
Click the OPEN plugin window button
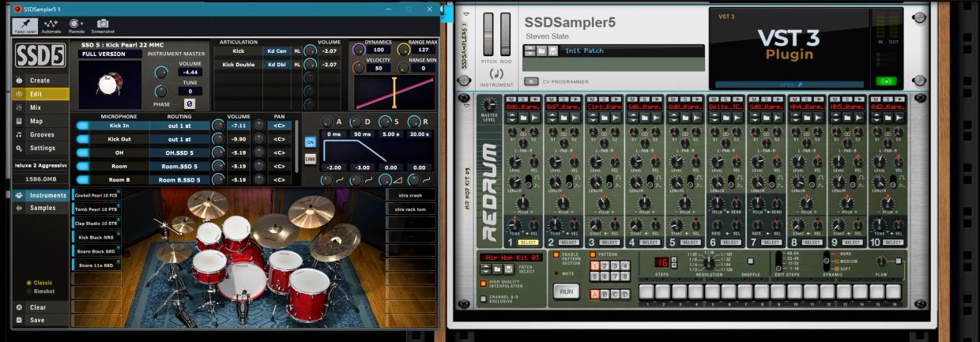pos(789,84)
